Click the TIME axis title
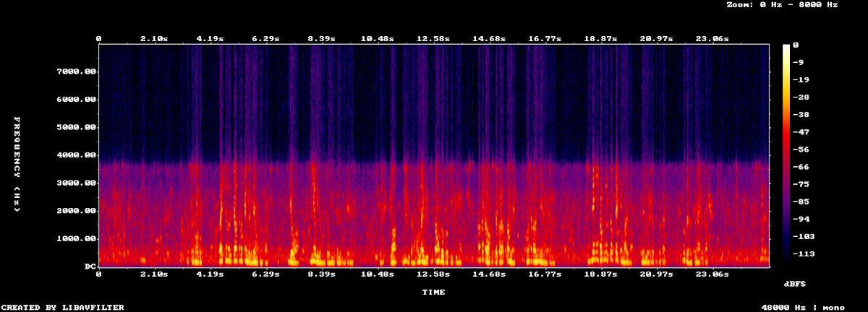 [x=433, y=292]
